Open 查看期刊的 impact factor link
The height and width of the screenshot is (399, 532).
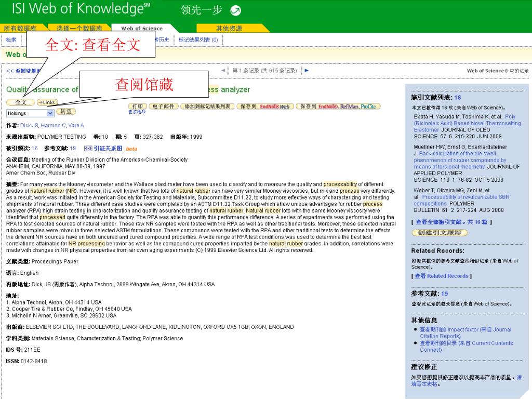(465, 332)
